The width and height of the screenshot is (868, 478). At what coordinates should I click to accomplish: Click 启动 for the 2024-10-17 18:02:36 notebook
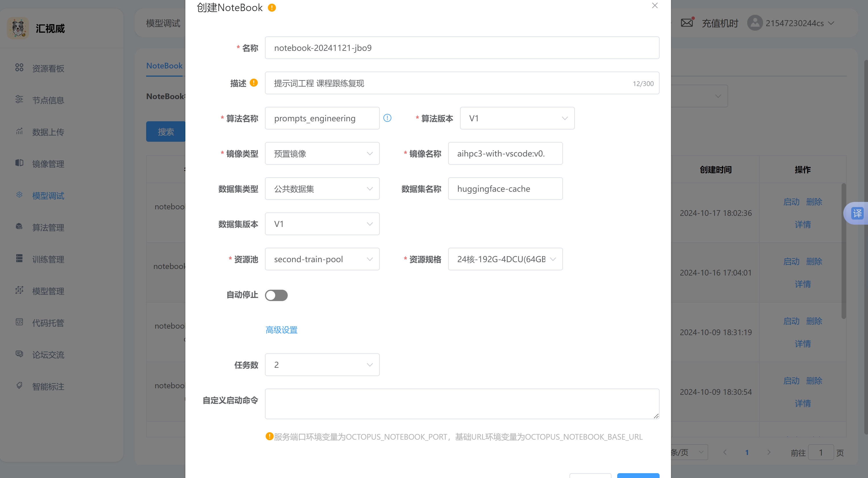tap(792, 202)
